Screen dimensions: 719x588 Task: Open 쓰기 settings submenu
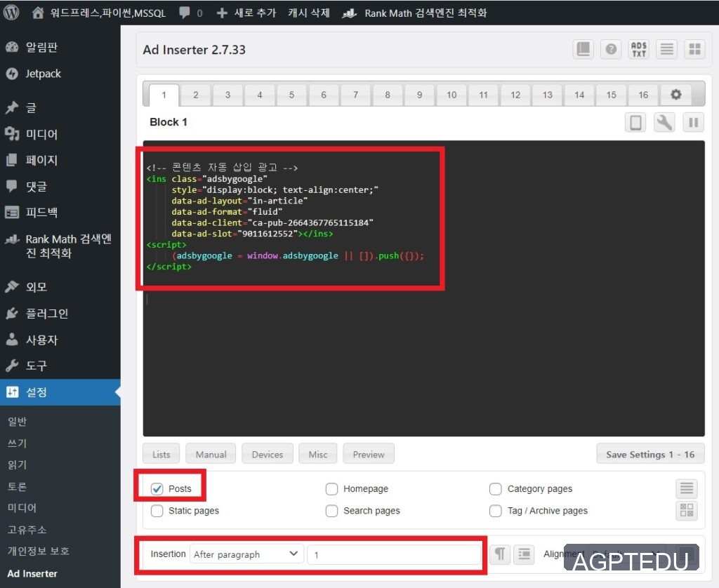(x=17, y=443)
